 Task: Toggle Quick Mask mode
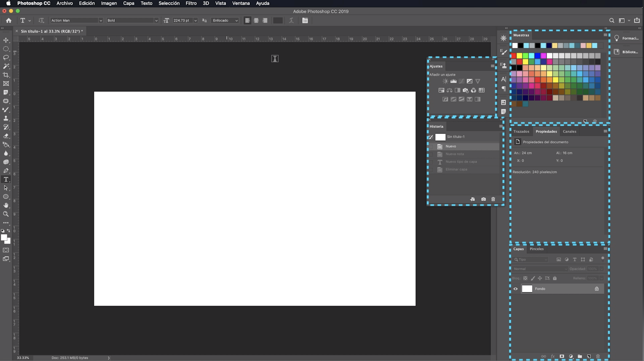[x=6, y=250]
